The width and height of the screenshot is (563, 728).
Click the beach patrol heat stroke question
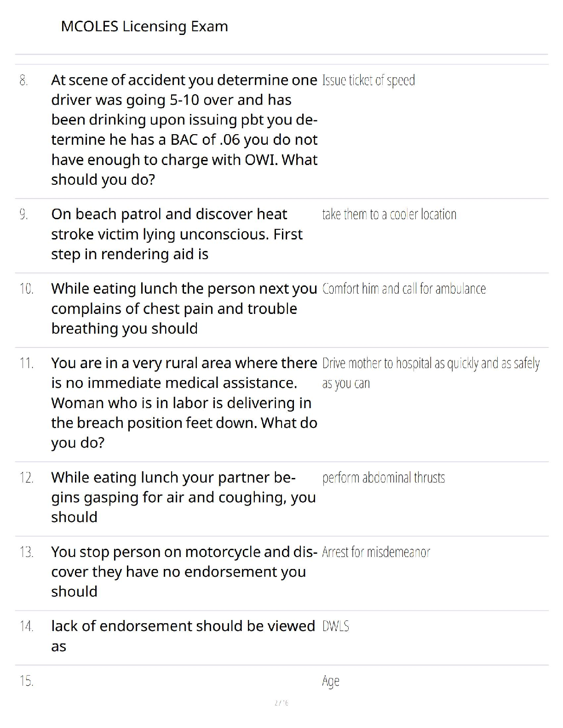point(177,234)
